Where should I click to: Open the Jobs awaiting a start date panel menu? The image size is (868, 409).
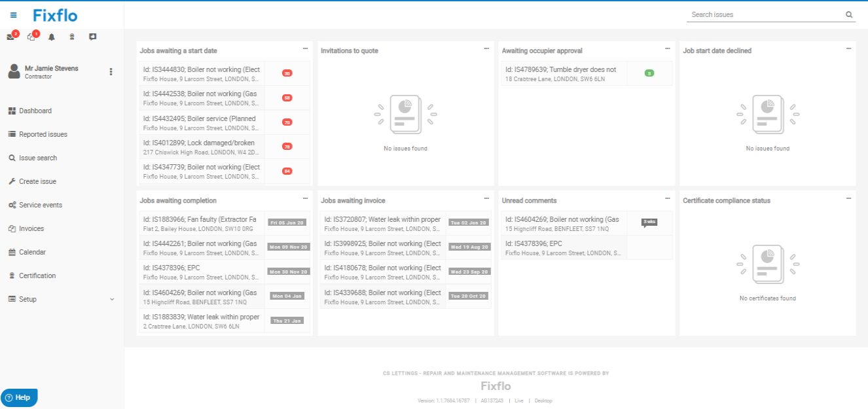click(x=305, y=48)
